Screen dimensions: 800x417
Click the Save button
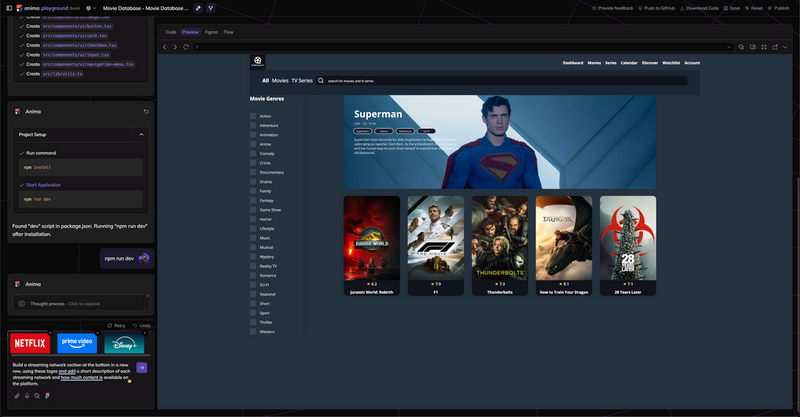point(732,8)
